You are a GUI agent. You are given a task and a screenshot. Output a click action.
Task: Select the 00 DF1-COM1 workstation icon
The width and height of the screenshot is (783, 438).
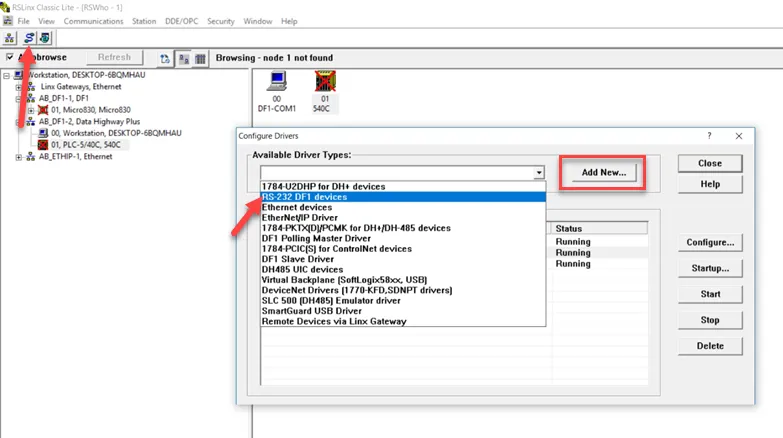[x=277, y=92]
